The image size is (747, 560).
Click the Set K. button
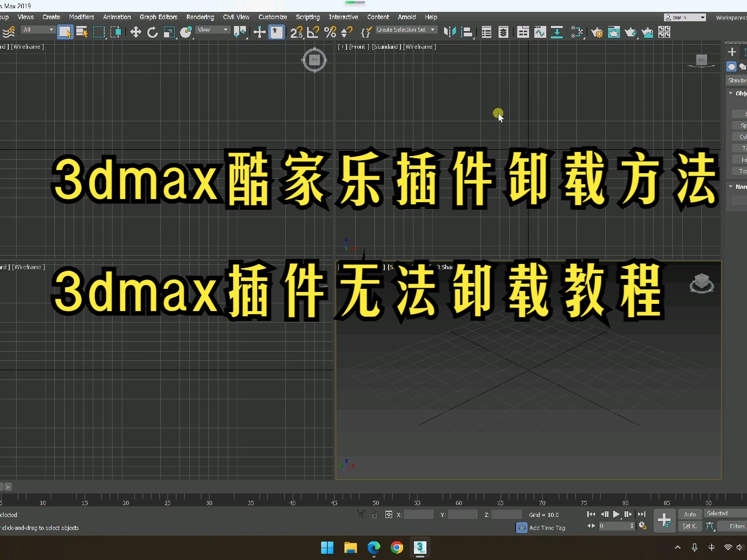click(x=689, y=526)
